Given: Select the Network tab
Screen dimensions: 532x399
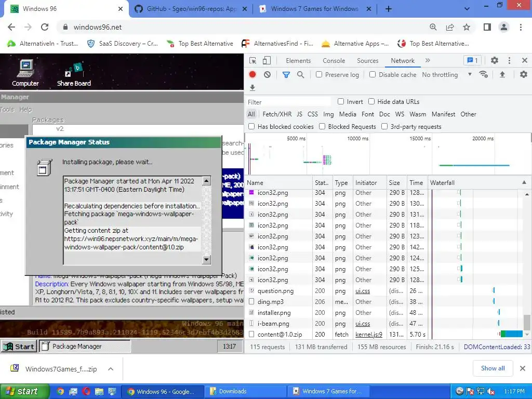Looking at the screenshot, I should click(403, 61).
